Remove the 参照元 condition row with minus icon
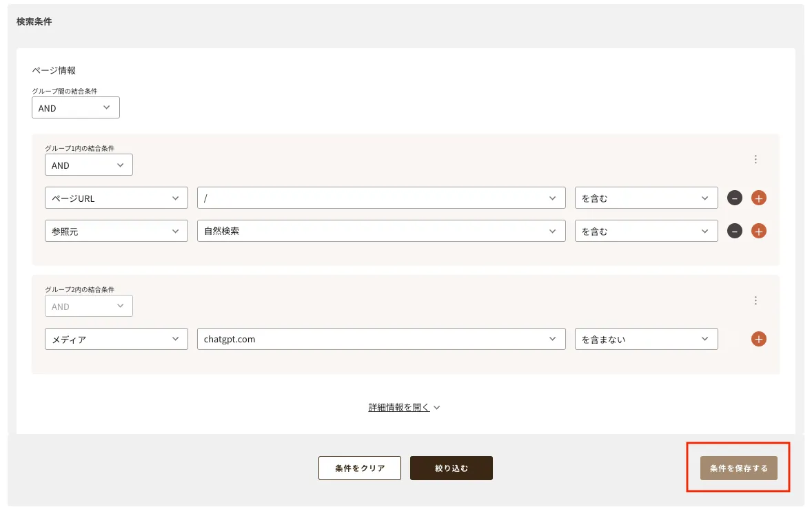The width and height of the screenshot is (812, 518). click(x=735, y=231)
